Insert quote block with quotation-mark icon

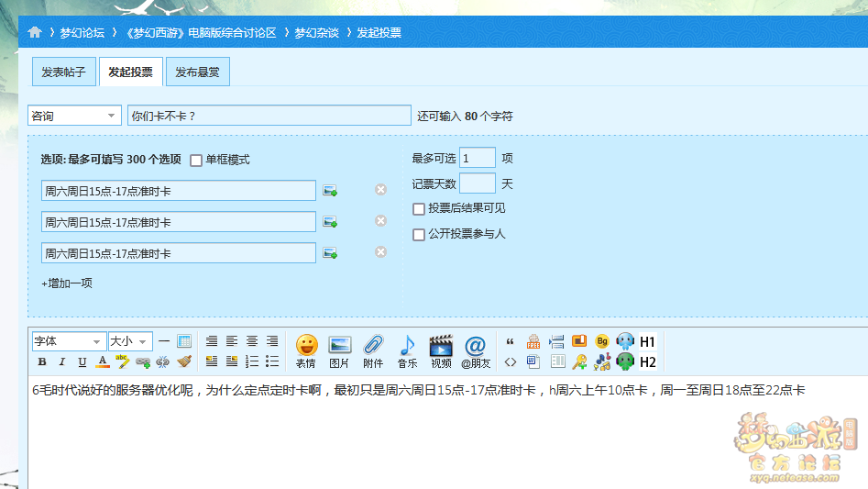[510, 341]
